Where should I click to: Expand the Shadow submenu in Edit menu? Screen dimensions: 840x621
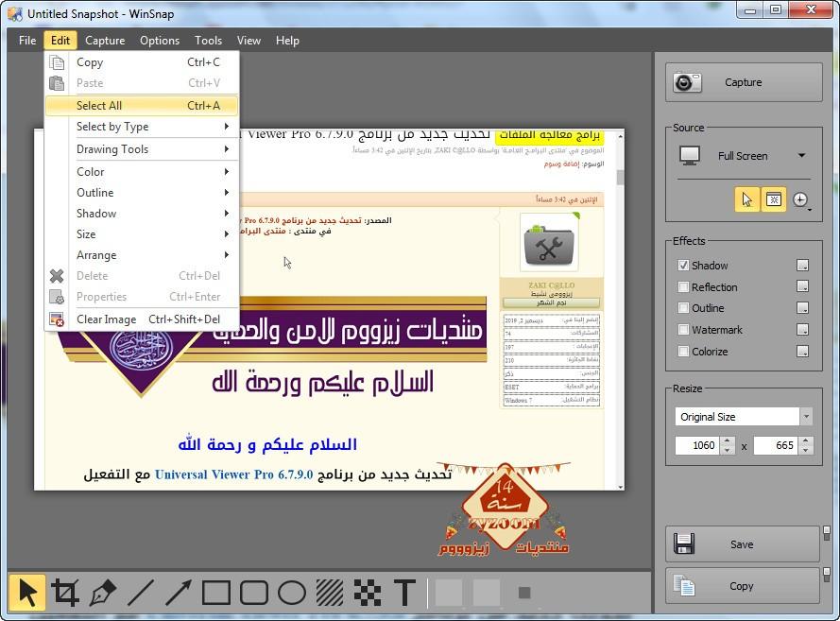tap(142, 214)
